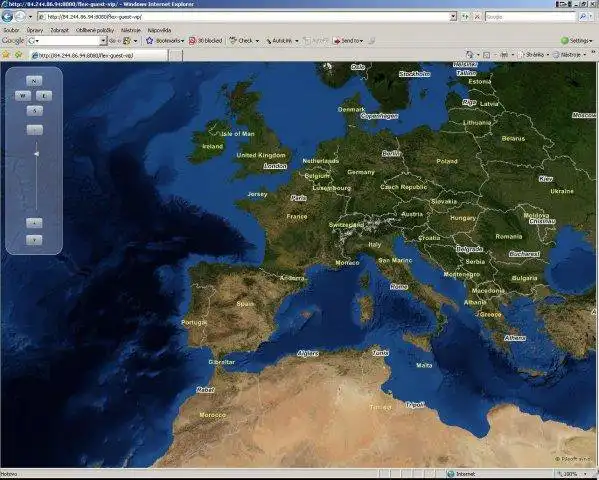Click the browser address bar URL field
The width and height of the screenshot is (599, 480).
pos(244,17)
